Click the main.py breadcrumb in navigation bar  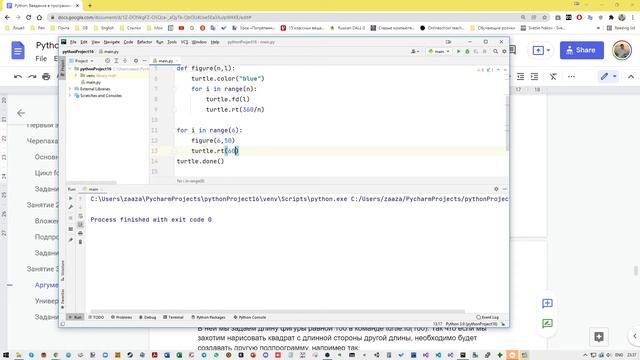109,52
